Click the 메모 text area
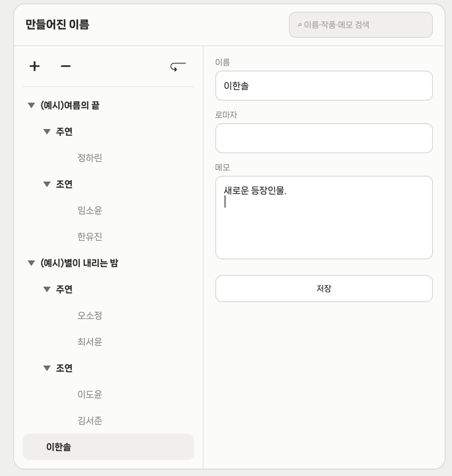This screenshot has height=476, width=452. point(324,218)
